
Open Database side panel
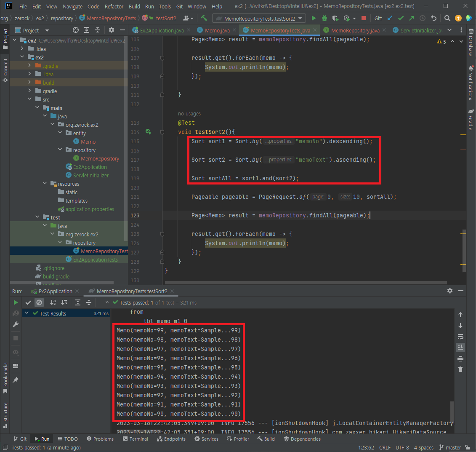471,42
